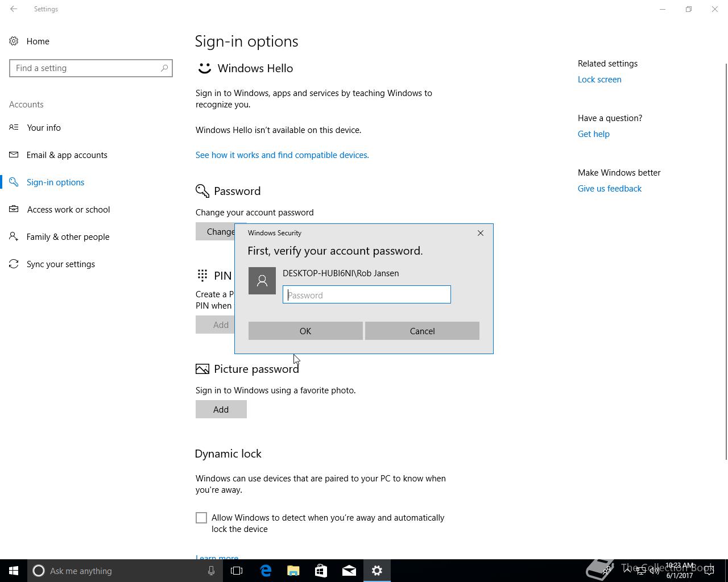Open Action Center notifications icon
728x582 pixels.
tap(709, 571)
